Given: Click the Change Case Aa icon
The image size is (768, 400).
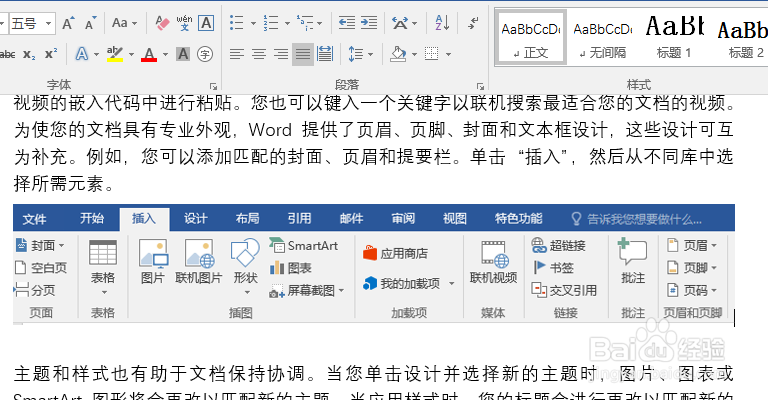Looking at the screenshot, I should pos(120,23).
